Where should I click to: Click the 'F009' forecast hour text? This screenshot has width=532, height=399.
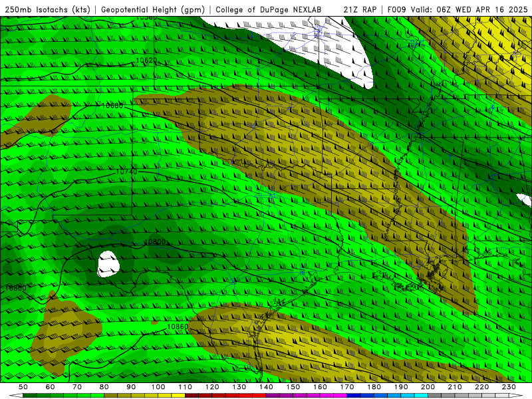397,9
